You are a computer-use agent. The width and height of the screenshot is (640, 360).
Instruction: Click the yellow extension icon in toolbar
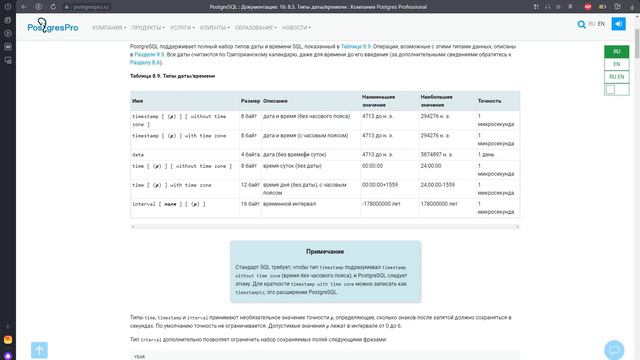point(602,7)
